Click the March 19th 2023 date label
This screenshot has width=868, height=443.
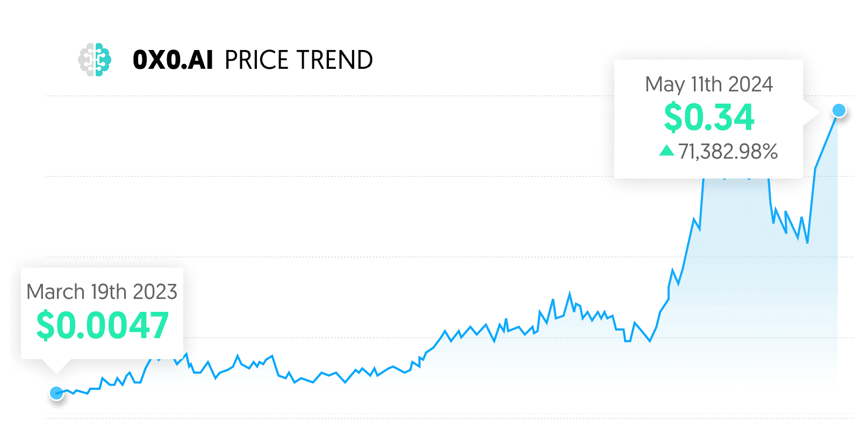coord(102,292)
